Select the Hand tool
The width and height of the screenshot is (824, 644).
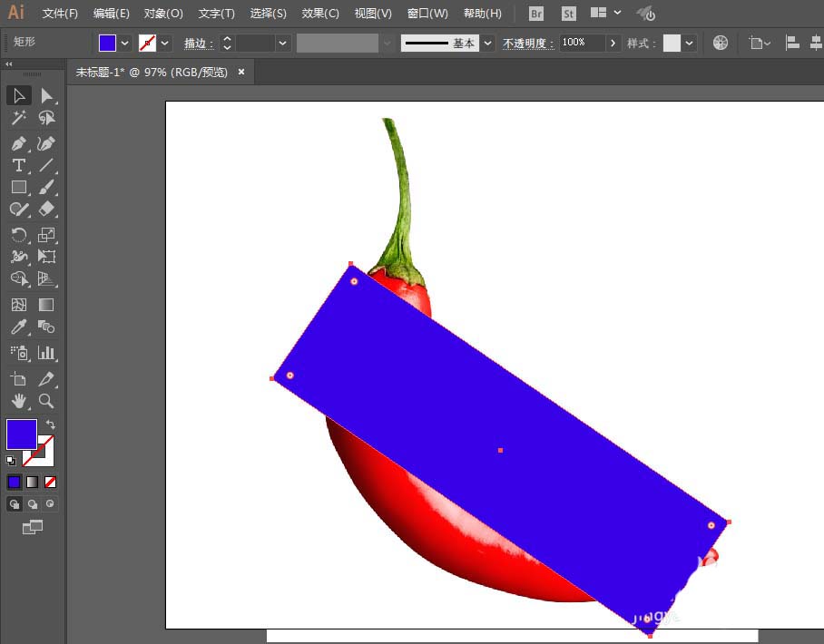pos(19,401)
